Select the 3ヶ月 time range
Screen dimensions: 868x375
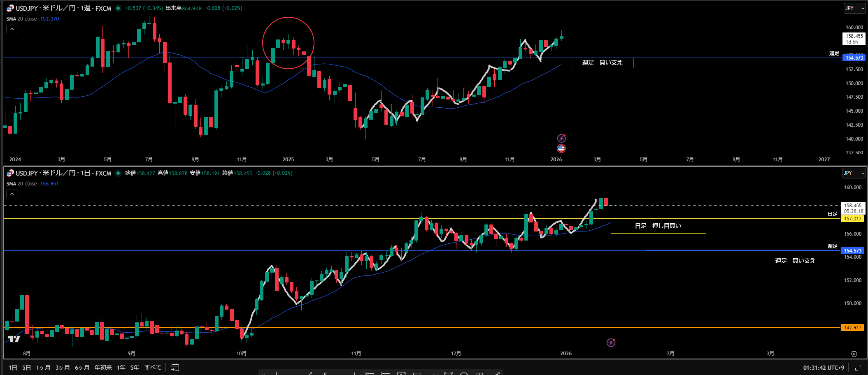[63, 367]
